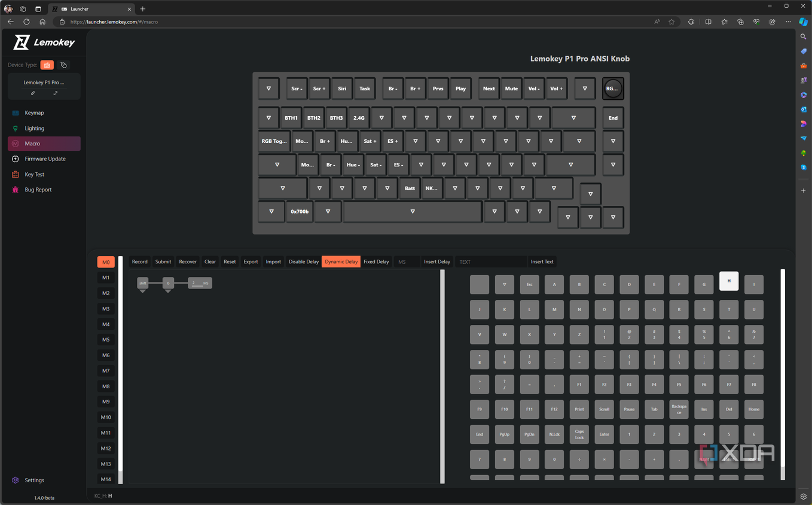
Task: Click the Reset button in the macro toolbar
Action: click(x=230, y=261)
